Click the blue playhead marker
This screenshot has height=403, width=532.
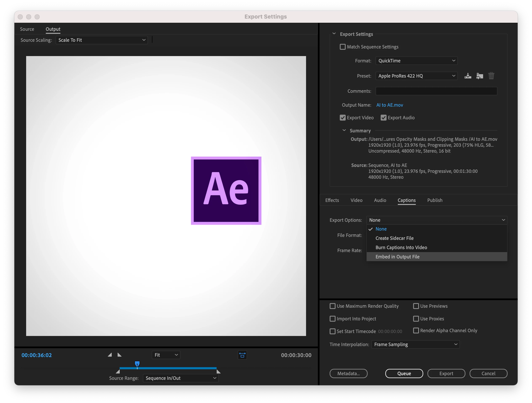pos(137,364)
